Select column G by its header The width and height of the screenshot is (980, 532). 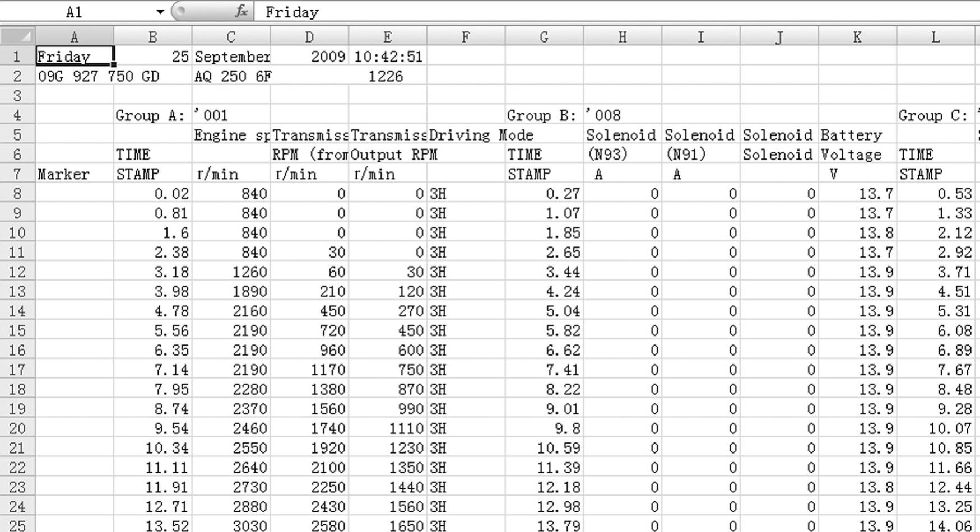pyautogui.click(x=544, y=37)
